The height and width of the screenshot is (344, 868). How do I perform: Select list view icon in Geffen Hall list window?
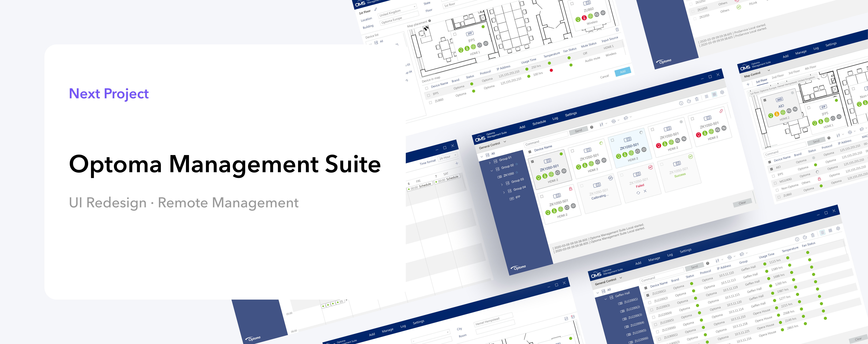pos(822,232)
